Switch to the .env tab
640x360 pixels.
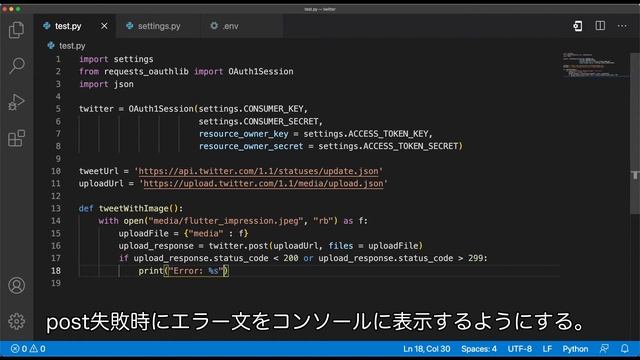tap(231, 26)
